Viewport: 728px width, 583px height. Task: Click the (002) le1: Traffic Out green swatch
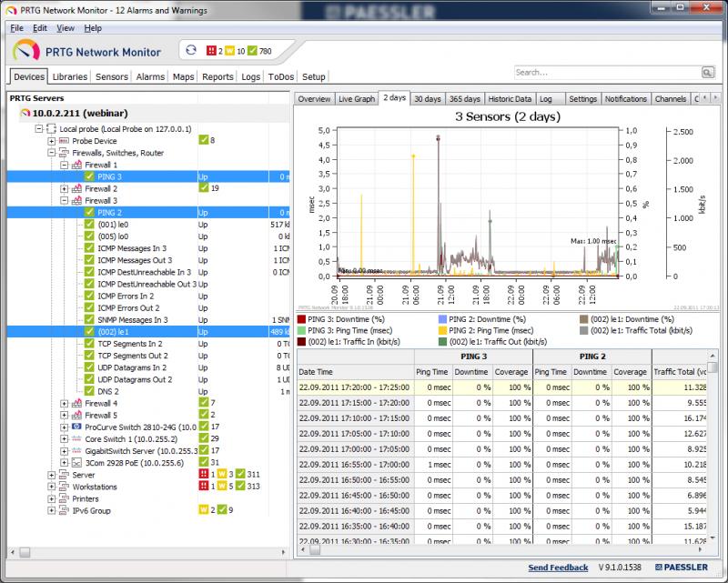point(442,342)
